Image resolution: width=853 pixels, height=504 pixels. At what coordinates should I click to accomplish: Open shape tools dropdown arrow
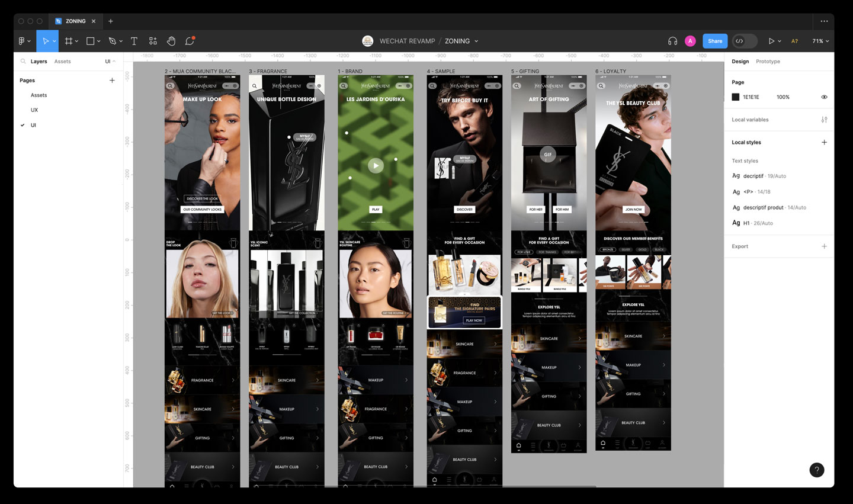coord(99,41)
